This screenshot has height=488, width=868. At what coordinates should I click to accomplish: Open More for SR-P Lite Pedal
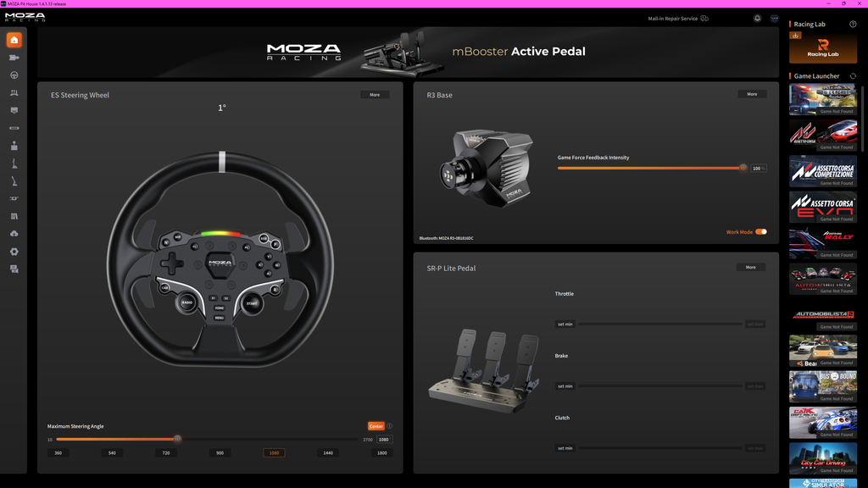point(751,267)
